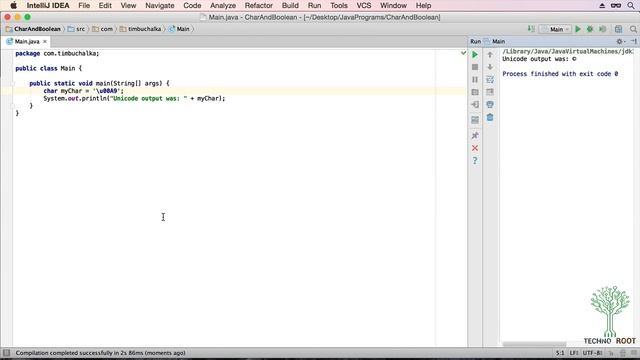
Task: Run Main from the top toolbar
Action: pyautogui.click(x=578, y=29)
